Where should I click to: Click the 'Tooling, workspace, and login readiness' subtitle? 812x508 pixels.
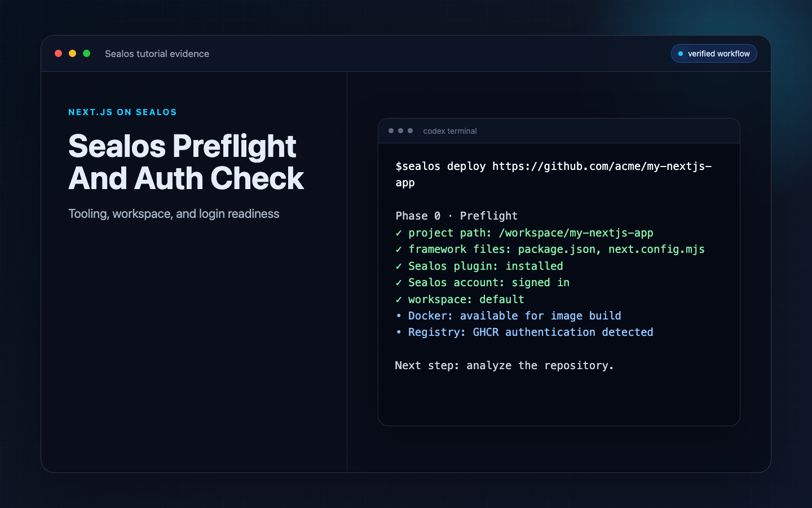(174, 214)
